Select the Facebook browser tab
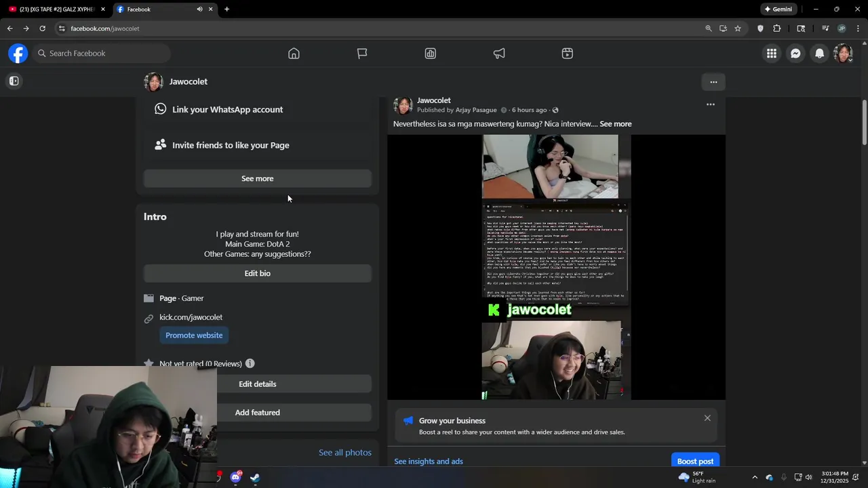The image size is (868, 488). click(x=156, y=9)
